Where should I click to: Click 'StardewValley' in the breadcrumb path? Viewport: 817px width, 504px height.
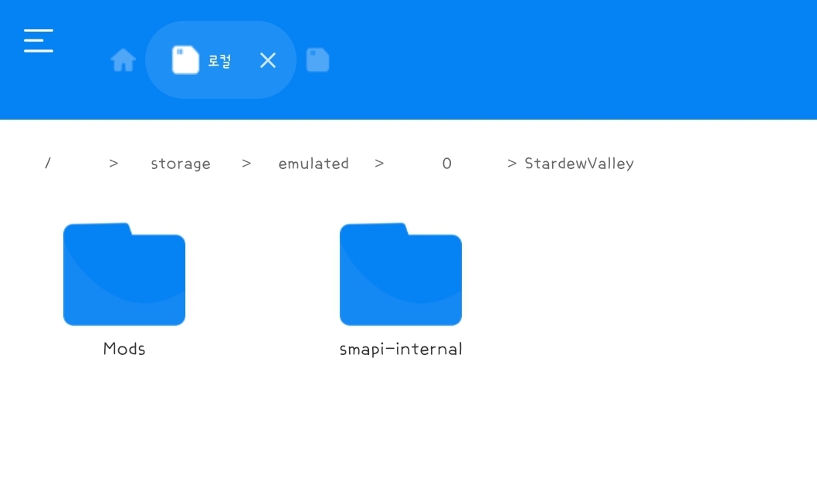[x=579, y=164]
